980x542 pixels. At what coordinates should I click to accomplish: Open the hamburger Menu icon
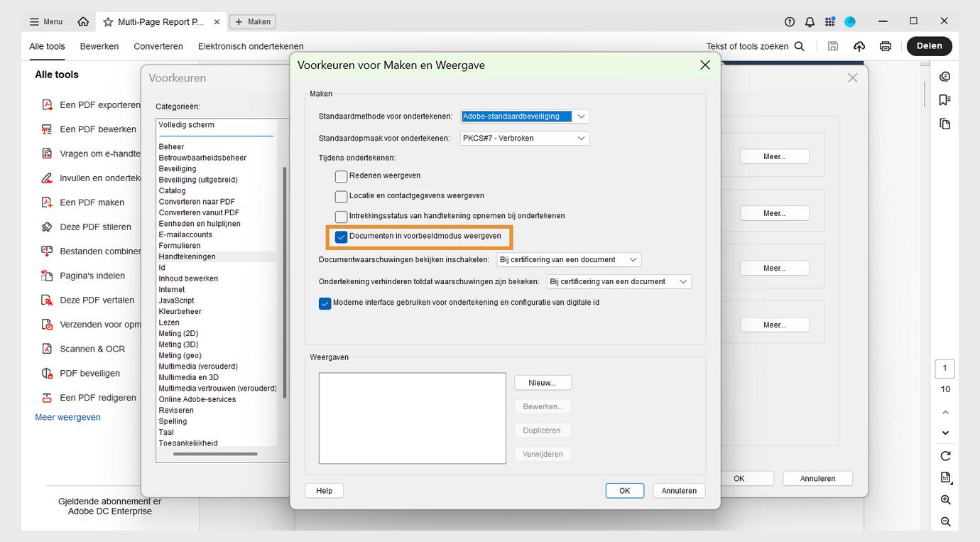click(x=34, y=22)
